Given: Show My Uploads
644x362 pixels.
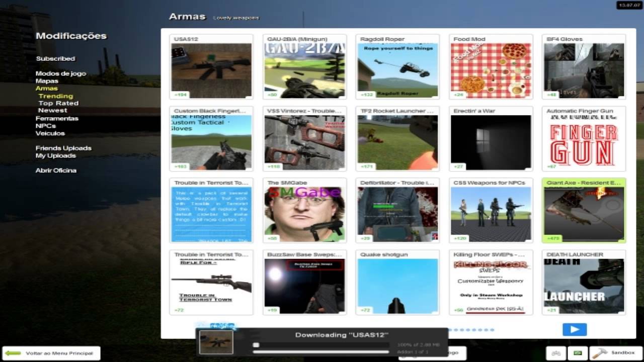Looking at the screenshot, I should pos(55,156).
